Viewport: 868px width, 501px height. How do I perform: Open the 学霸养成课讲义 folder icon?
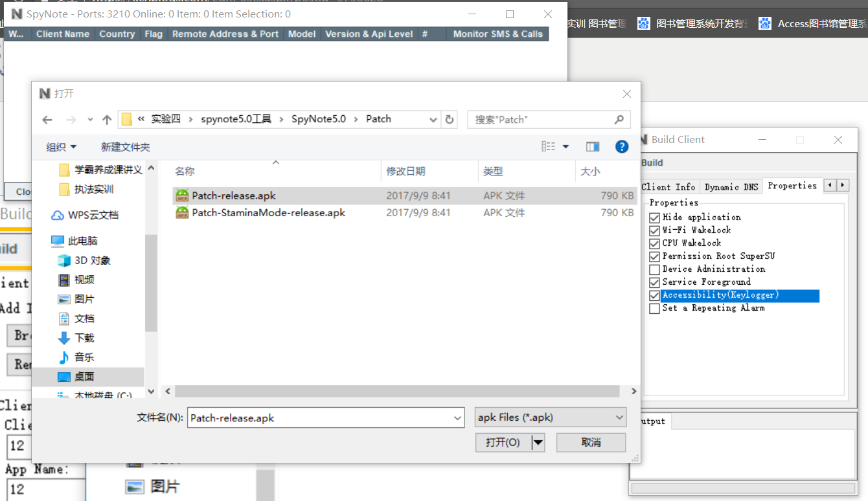click(x=64, y=170)
